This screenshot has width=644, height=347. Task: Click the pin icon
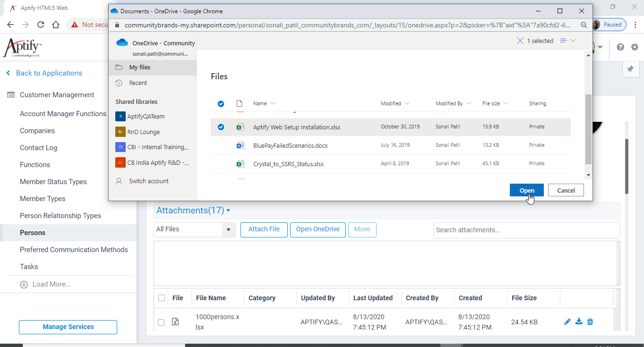(630, 69)
